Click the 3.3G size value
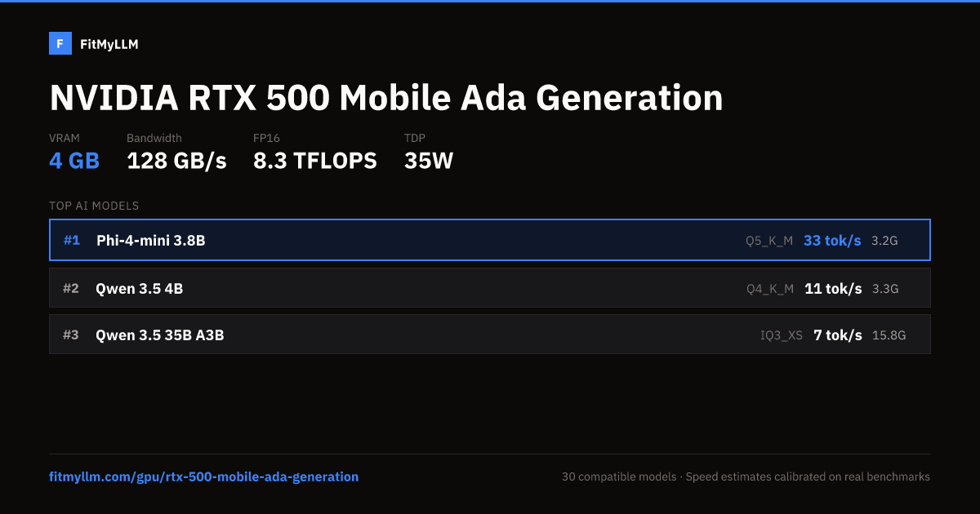The width and height of the screenshot is (980, 514). point(885,289)
